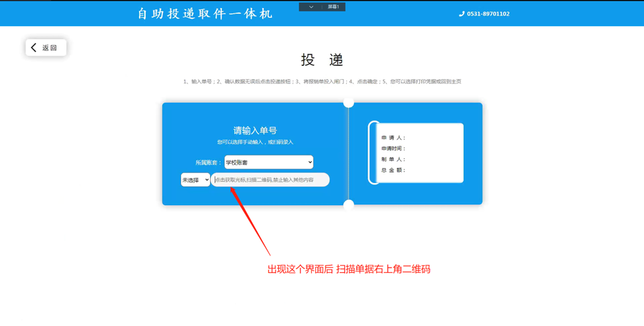Viewport: 644px width, 326px height.
Task: Click the top circular notch on ticket
Action: (348, 102)
